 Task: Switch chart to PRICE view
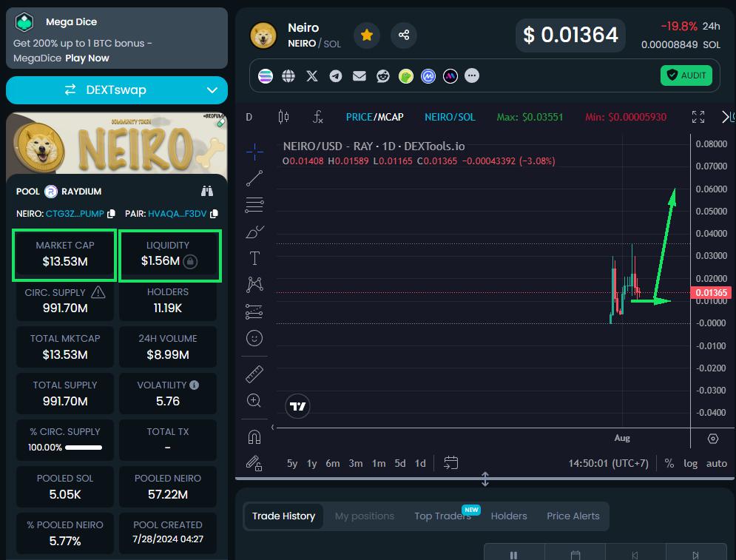coord(359,117)
